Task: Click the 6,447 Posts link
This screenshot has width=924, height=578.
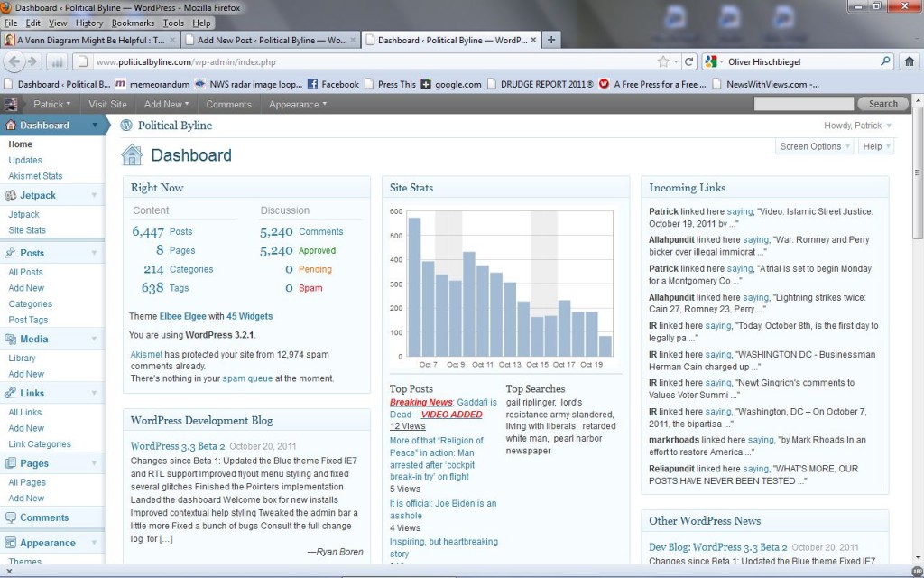Action: tap(162, 232)
